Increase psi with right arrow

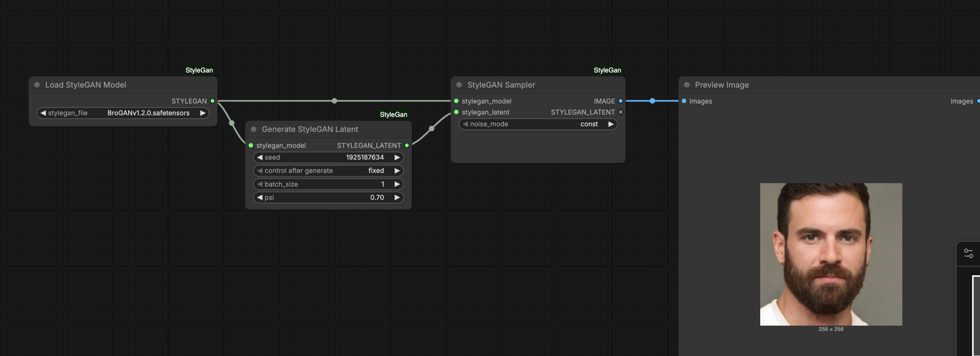(397, 197)
